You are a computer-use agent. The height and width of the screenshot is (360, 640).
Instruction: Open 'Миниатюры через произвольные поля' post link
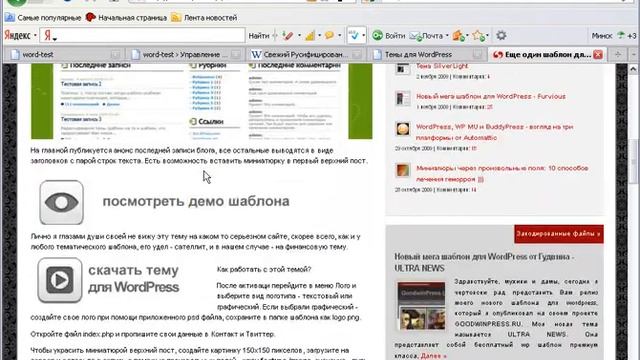(x=502, y=173)
